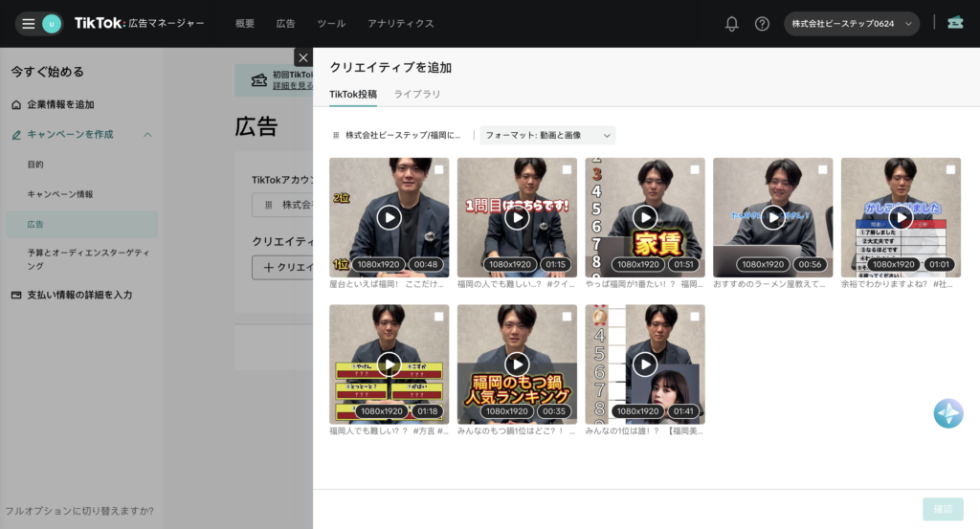The image size is (980, 529).
Task: Play the みんなの1位は誰 video
Action: click(645, 364)
